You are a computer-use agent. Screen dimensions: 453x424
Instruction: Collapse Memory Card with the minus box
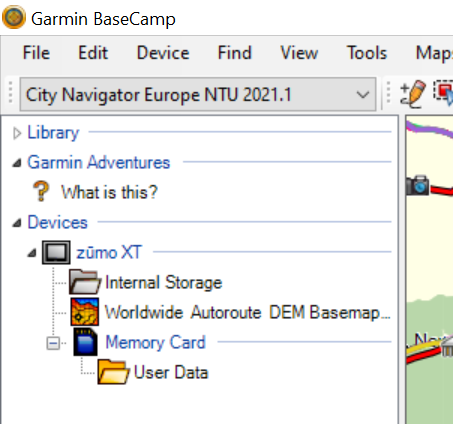click(x=53, y=343)
